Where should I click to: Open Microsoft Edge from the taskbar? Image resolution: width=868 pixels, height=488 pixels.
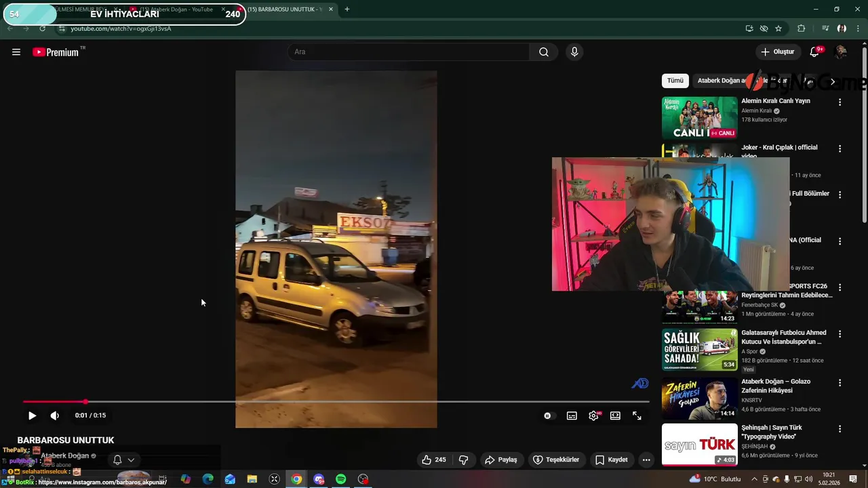(x=208, y=479)
